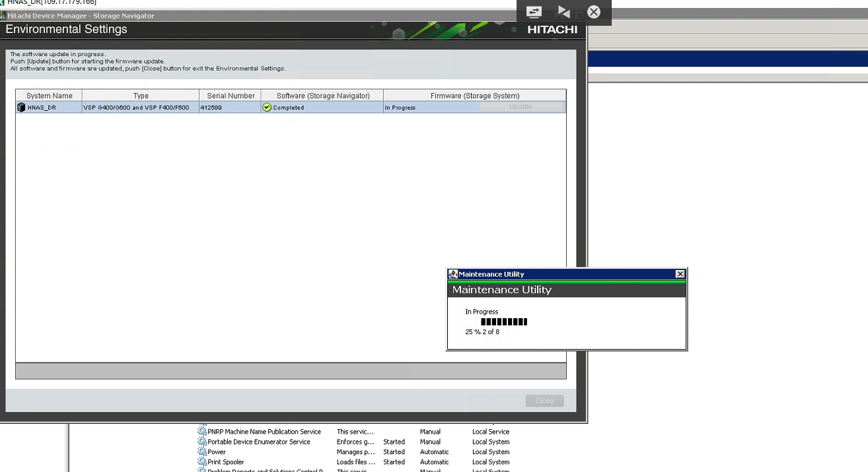Click the circled X icon in the session bar
This screenshot has width=868, height=472.
coord(594,12)
